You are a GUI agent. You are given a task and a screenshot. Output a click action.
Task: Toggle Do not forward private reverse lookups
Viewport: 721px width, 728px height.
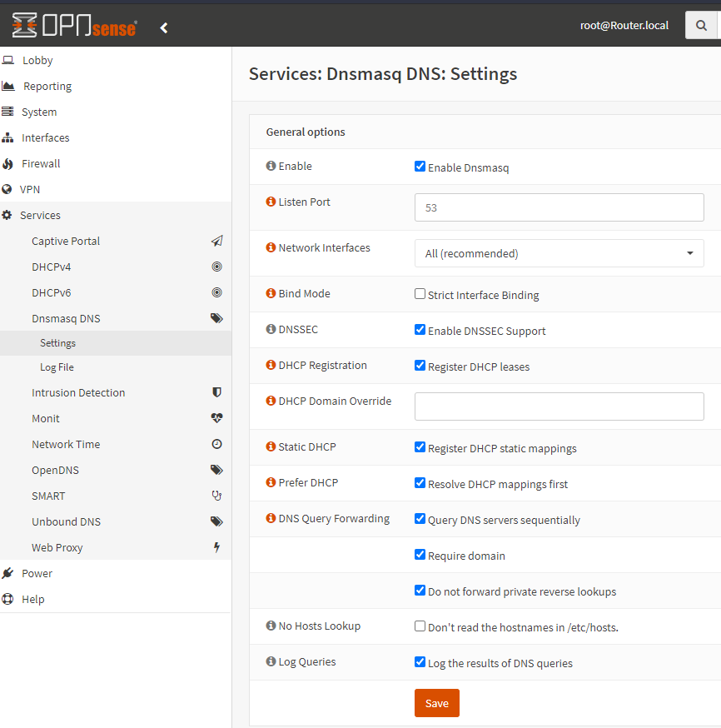tap(420, 590)
